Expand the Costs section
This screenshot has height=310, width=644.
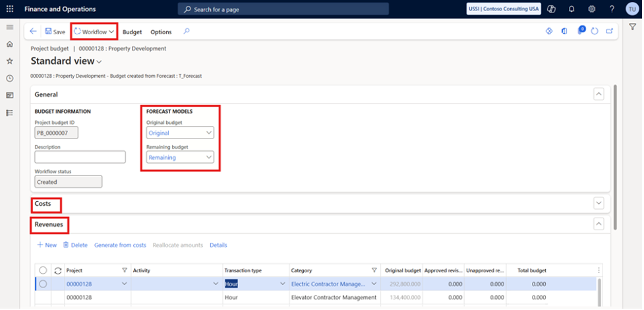click(x=599, y=204)
